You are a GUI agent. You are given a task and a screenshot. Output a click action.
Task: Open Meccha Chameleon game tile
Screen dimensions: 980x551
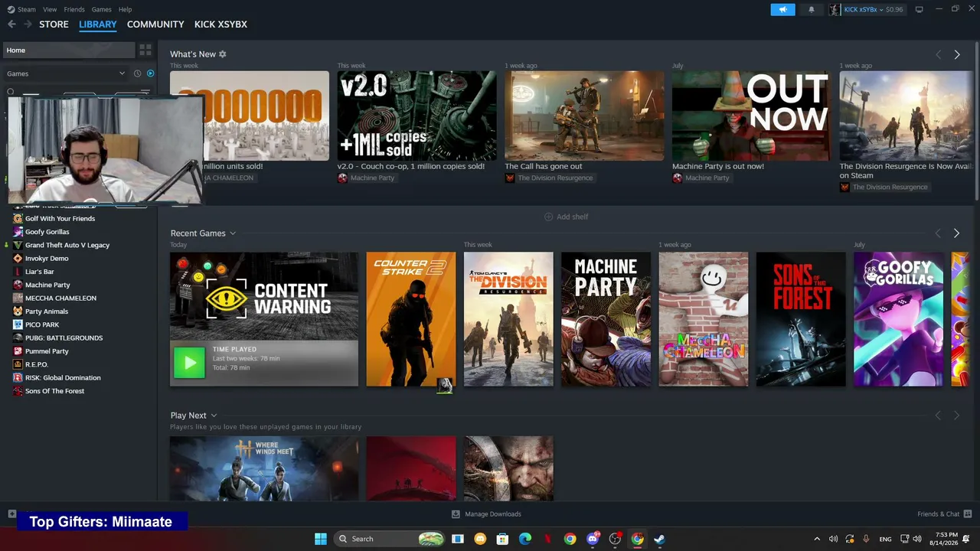[704, 319]
